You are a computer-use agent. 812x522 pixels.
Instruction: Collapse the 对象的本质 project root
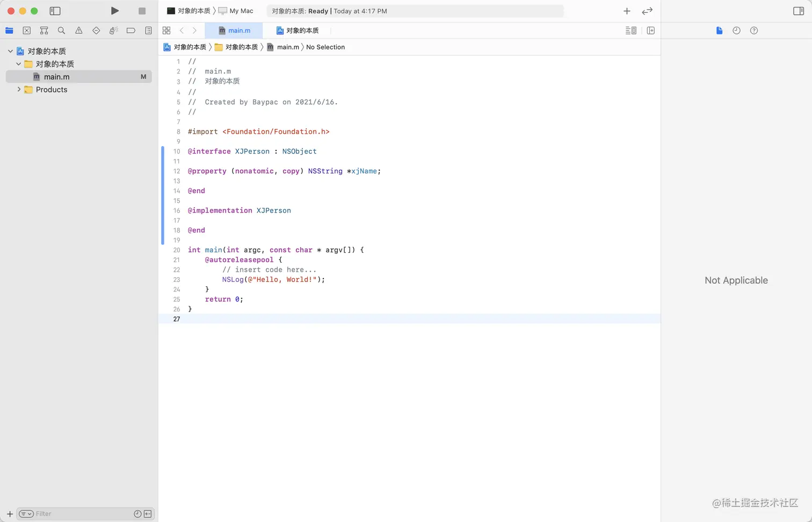tap(10, 51)
